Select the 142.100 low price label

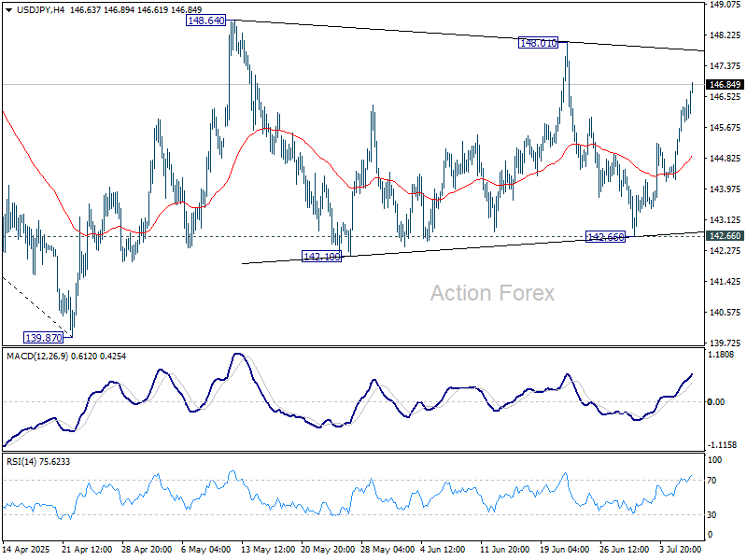click(x=320, y=256)
